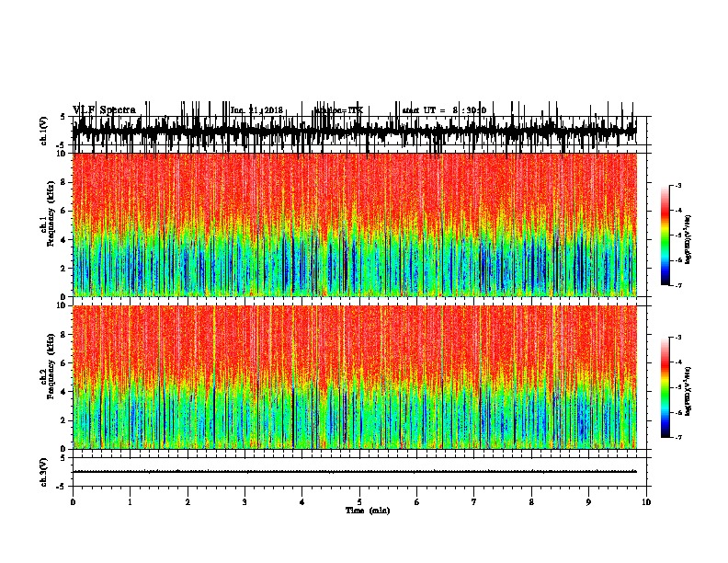This screenshot has height=563, width=728.
Task: Click the ch.2 log(PSD) color bar label
Action: pyautogui.click(x=688, y=392)
